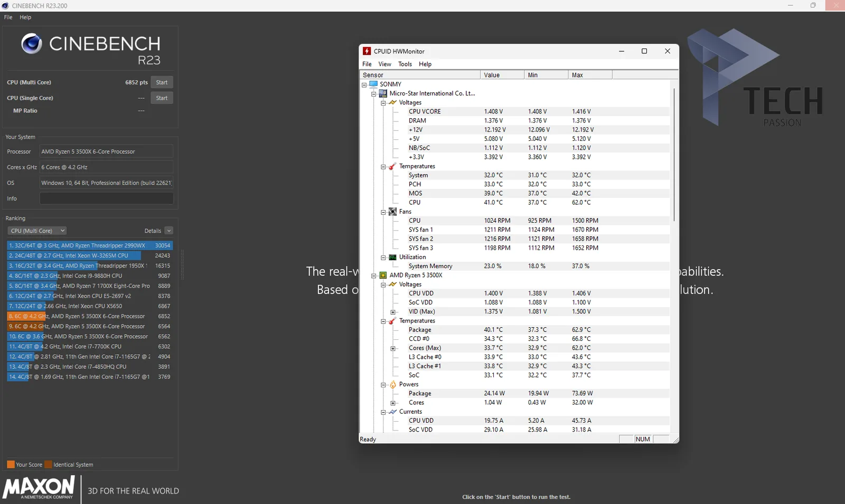Start the CPU (Multi Core) test
The height and width of the screenshot is (504, 845).
coord(162,82)
